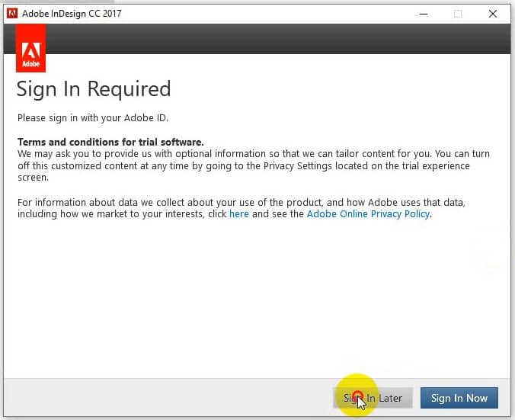Image resolution: width=515 pixels, height=420 pixels.
Task: Click the "Adobe InDesign CC 2017" window title
Action: [x=72, y=14]
